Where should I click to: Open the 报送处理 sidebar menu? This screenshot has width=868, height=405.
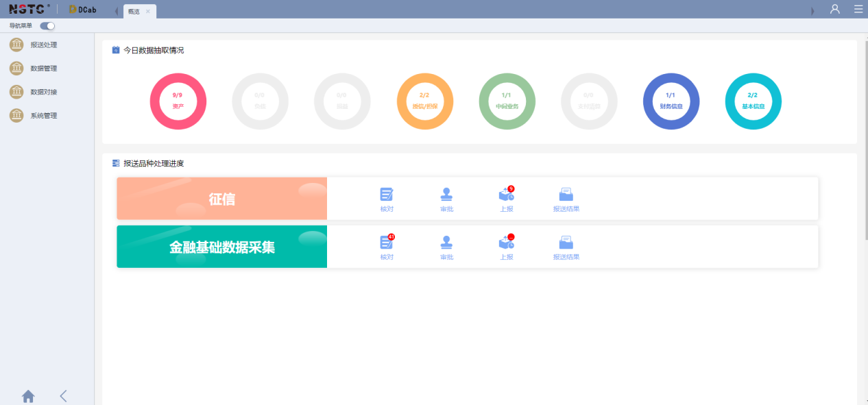coord(43,45)
